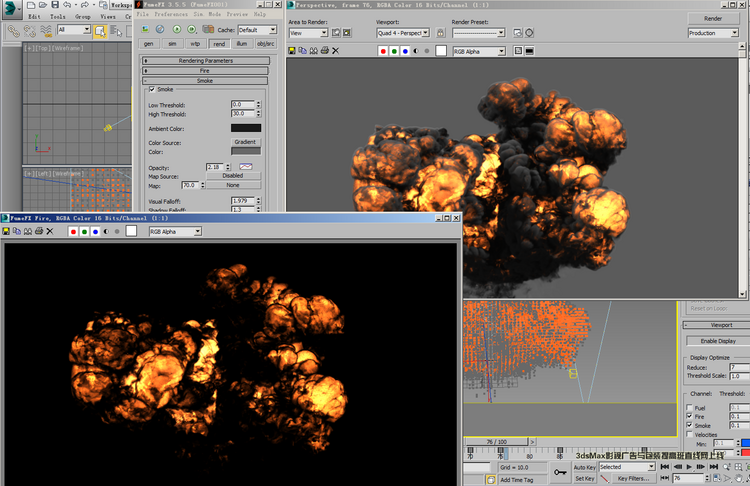Screen dimensions: 750x486
Task: Open Render Setup icon in render window
Action: coord(518,33)
